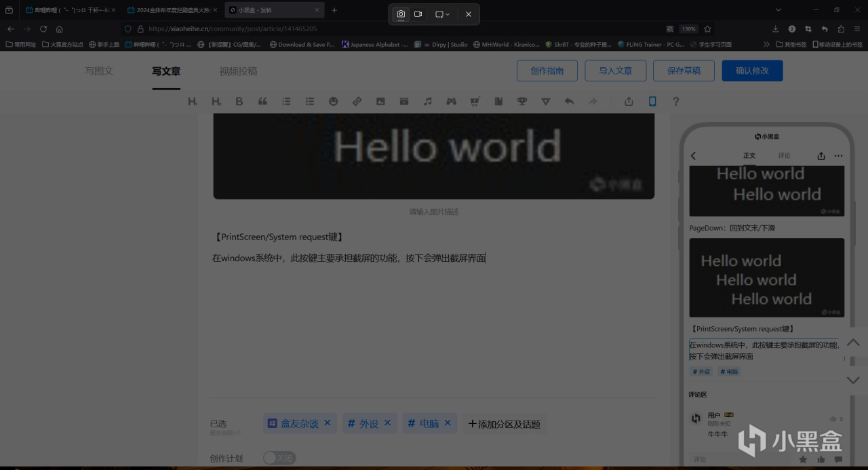Go back in phone preview header
This screenshot has height=470, width=868.
[693, 156]
